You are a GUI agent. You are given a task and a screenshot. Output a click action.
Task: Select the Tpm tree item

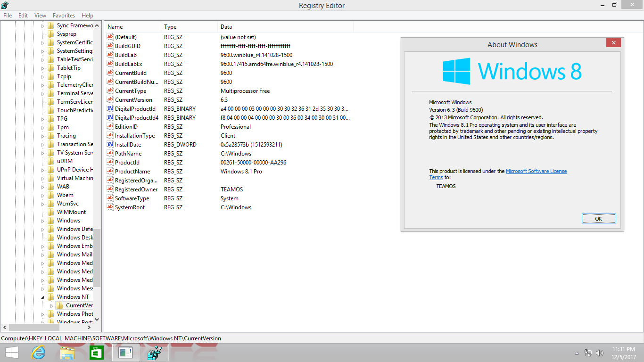(63, 127)
